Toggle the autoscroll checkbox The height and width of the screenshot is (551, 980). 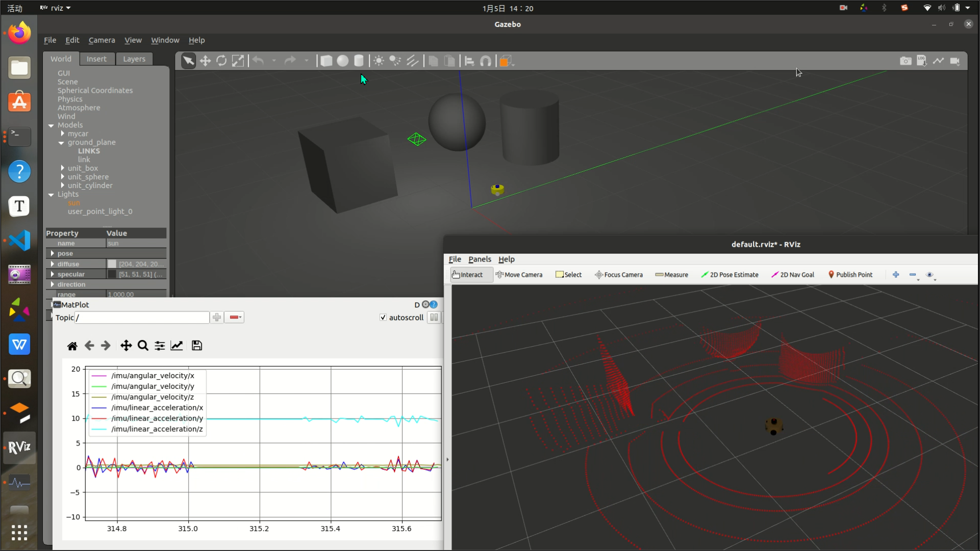click(383, 317)
